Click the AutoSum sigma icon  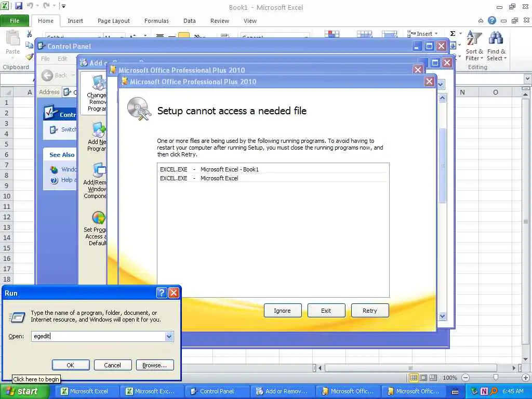pyautogui.click(x=453, y=34)
